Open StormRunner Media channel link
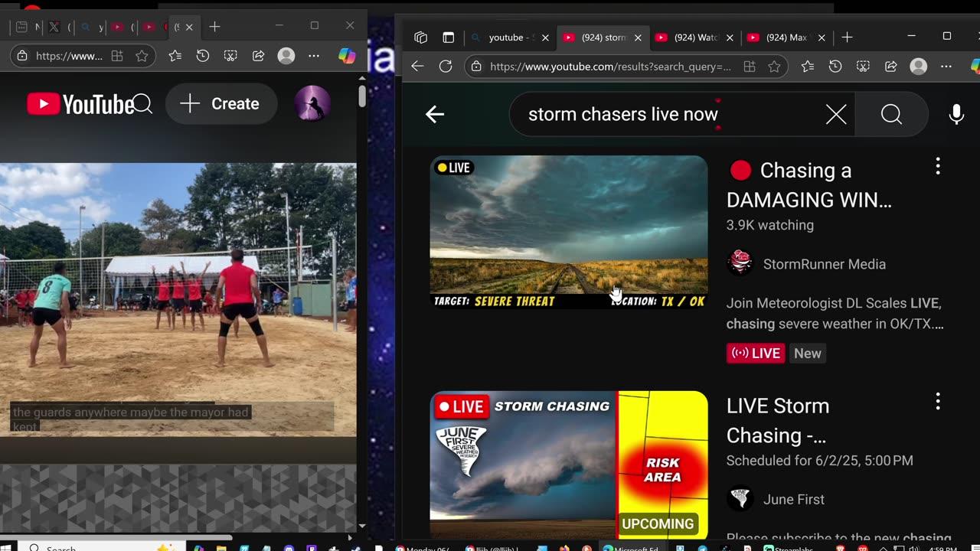The height and width of the screenshot is (551, 980). (825, 264)
